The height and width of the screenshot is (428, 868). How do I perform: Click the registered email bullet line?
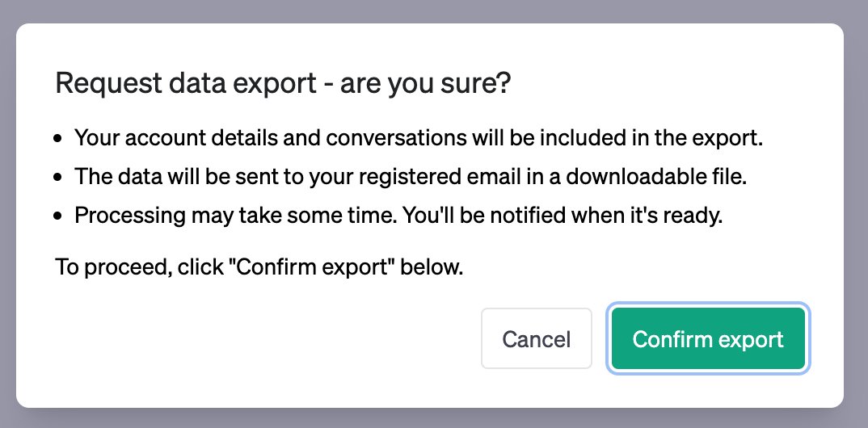point(411,177)
